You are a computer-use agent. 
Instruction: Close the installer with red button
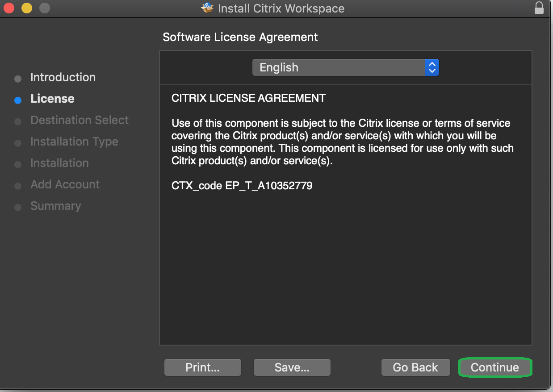pos(9,8)
